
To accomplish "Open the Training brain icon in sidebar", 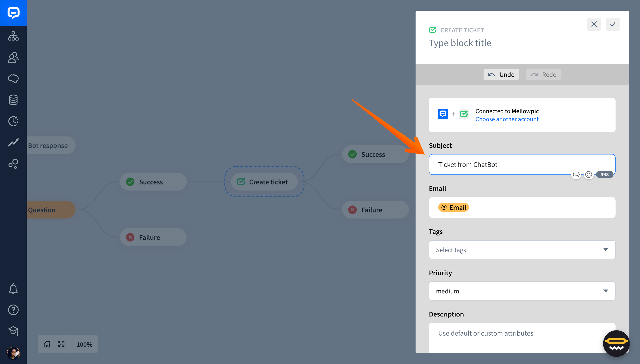I will click(x=13, y=79).
